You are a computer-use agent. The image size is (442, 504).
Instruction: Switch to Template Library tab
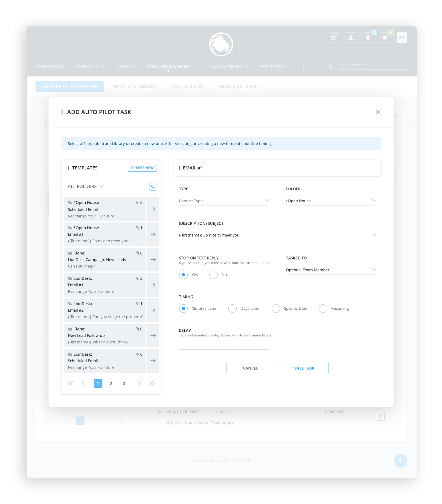tap(134, 87)
